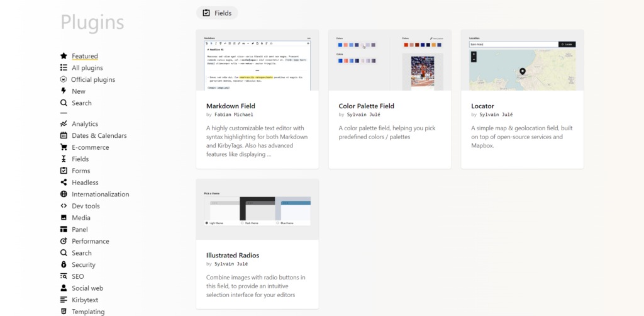
Task: Select the Kirbytext category link
Action: click(85, 300)
